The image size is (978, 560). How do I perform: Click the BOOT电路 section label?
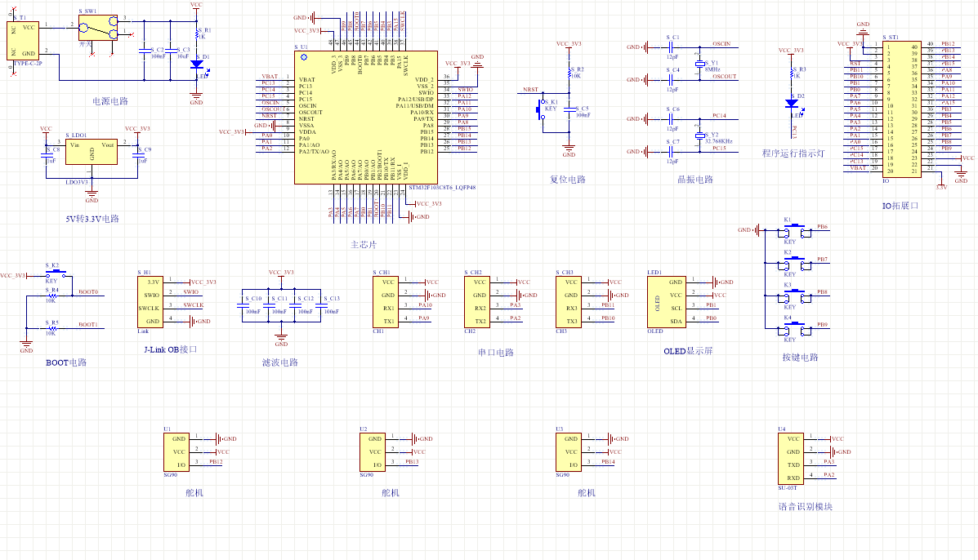(66, 362)
